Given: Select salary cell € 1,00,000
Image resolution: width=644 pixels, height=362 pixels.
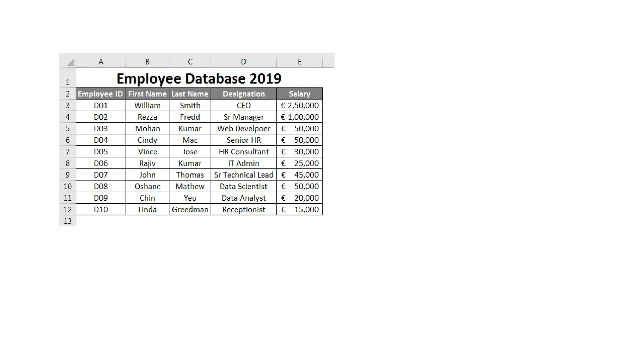Looking at the screenshot, I should pyautogui.click(x=300, y=117).
